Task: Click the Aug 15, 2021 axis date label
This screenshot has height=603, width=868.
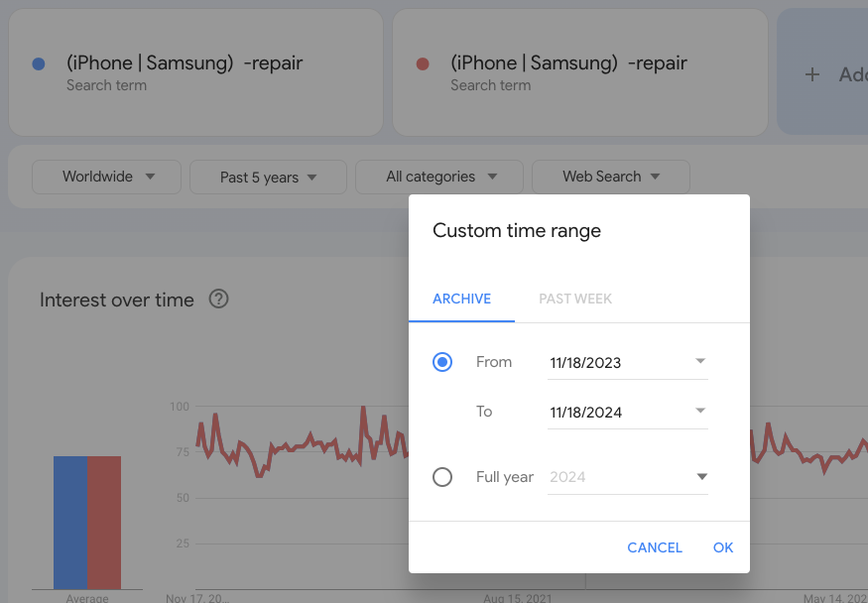Action: point(518,598)
